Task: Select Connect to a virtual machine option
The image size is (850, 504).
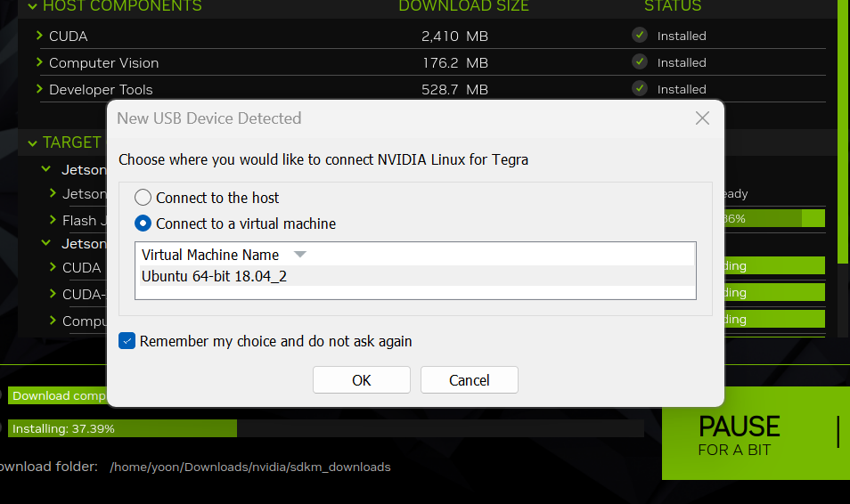Action: tap(143, 224)
